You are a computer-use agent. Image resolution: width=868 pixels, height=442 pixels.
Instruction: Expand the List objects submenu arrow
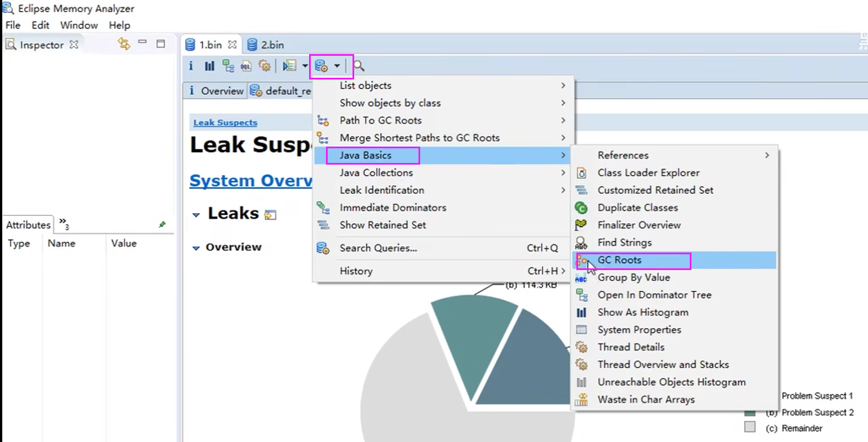click(x=563, y=86)
